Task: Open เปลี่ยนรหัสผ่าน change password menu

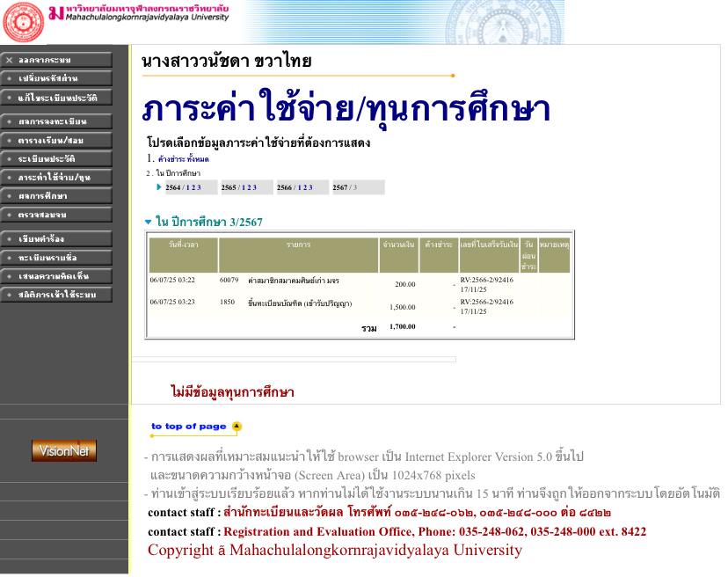Action: [x=56, y=78]
